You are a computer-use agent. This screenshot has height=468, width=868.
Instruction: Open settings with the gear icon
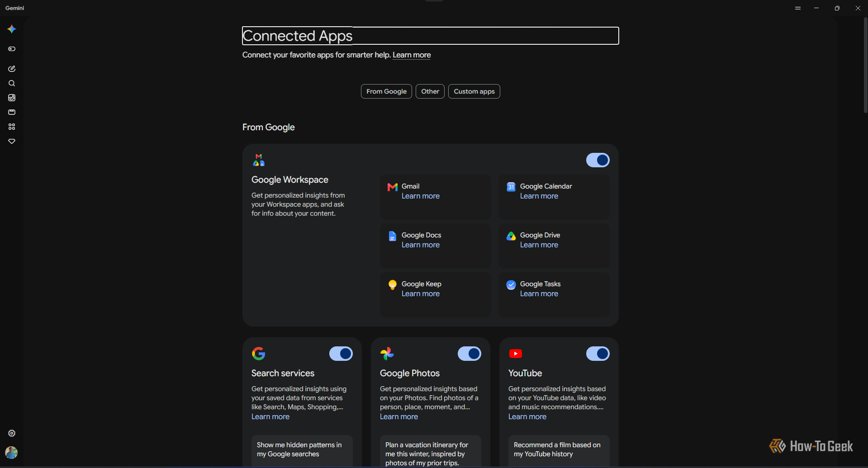pyautogui.click(x=12, y=433)
